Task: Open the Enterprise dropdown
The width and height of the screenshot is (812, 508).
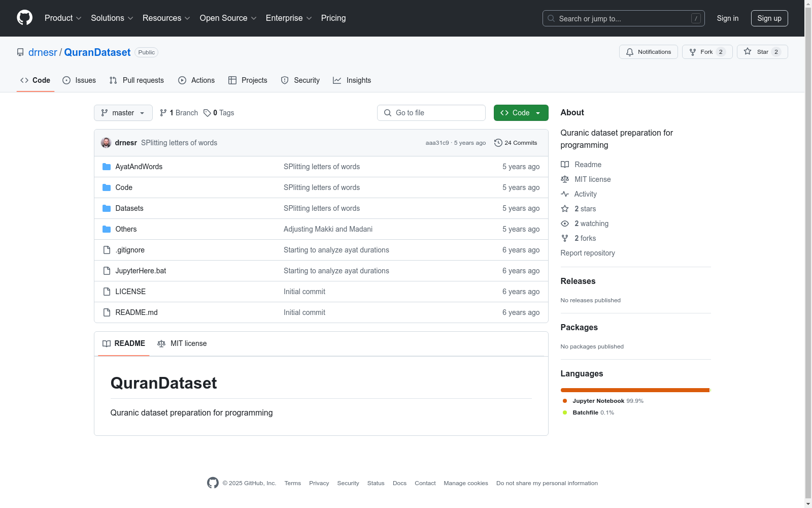Action: point(289,18)
